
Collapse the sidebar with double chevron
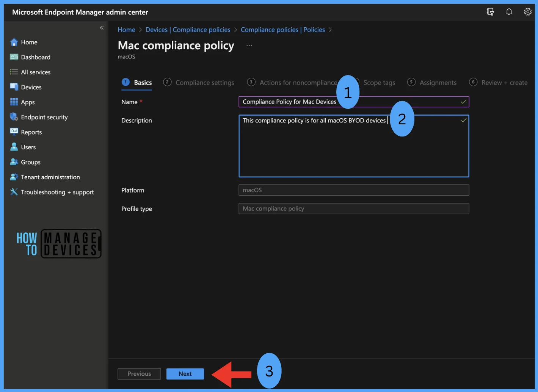click(x=102, y=28)
